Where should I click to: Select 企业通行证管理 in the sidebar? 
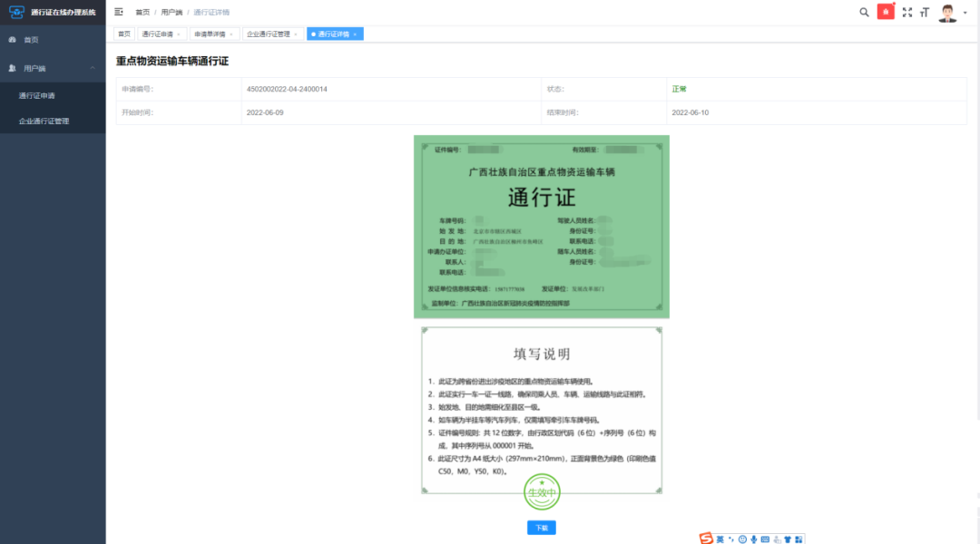click(x=54, y=121)
